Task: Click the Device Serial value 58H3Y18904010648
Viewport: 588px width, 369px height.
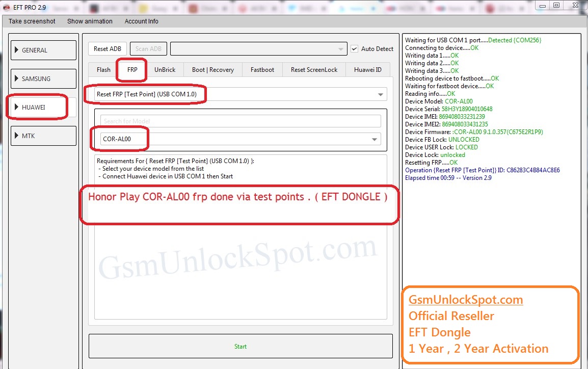Action: click(467, 109)
